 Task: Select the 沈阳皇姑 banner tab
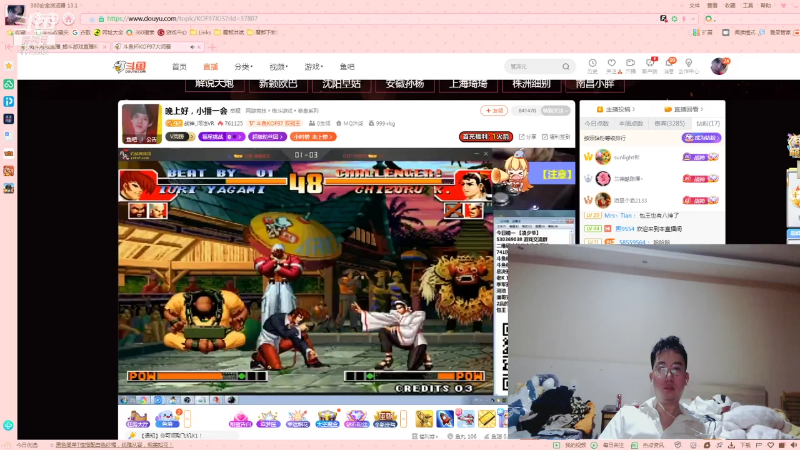click(x=341, y=84)
